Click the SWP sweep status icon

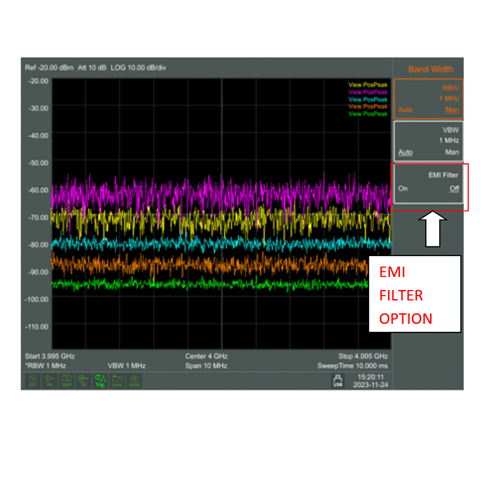67,380
